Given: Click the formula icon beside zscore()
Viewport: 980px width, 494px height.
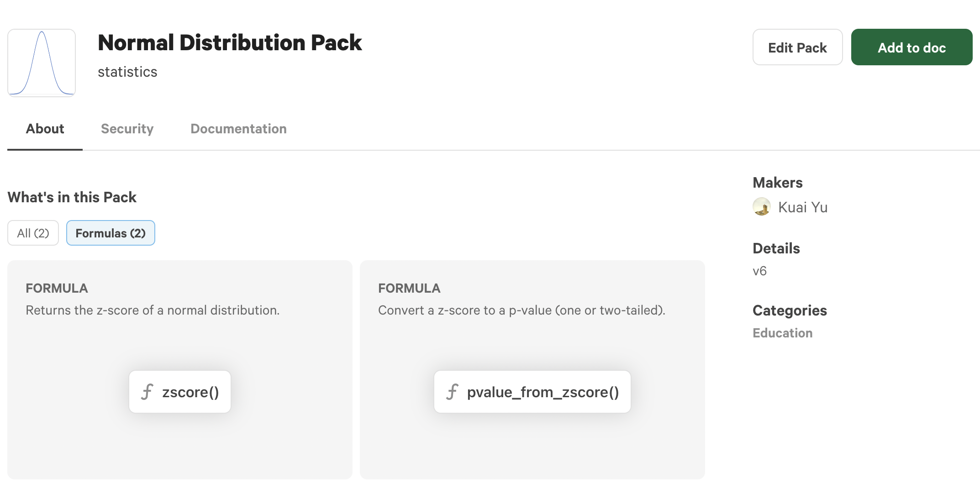Looking at the screenshot, I should [x=147, y=392].
